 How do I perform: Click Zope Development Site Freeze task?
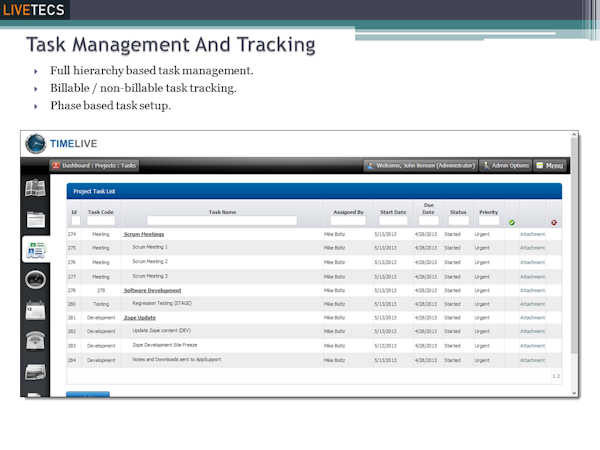tap(165, 345)
